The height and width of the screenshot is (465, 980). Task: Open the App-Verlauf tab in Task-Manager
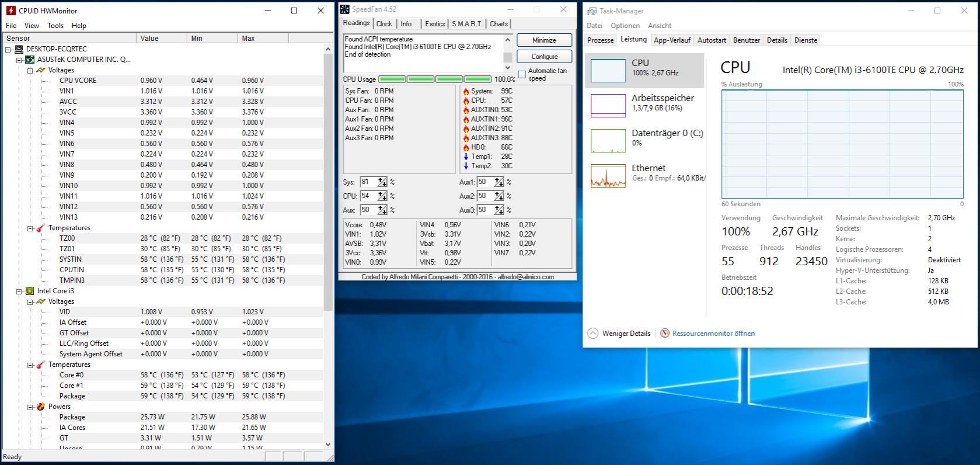click(x=672, y=40)
